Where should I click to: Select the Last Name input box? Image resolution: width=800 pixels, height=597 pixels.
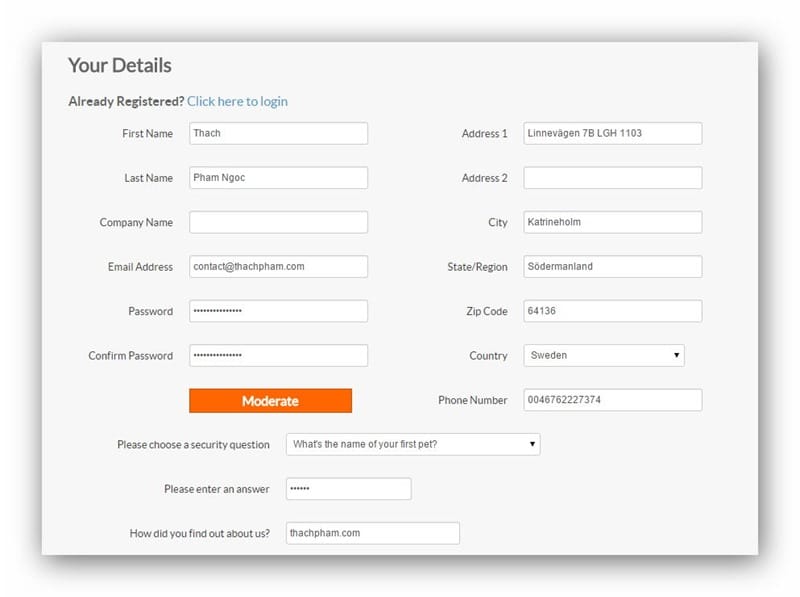[x=279, y=178]
